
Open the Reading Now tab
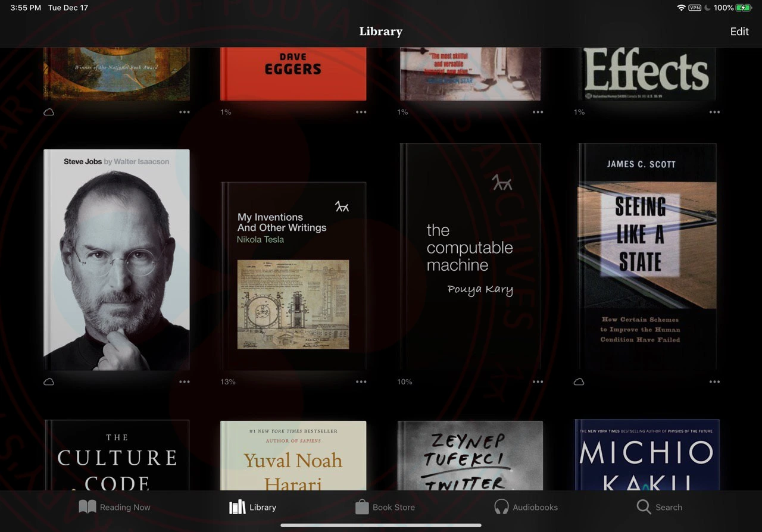pyautogui.click(x=115, y=507)
